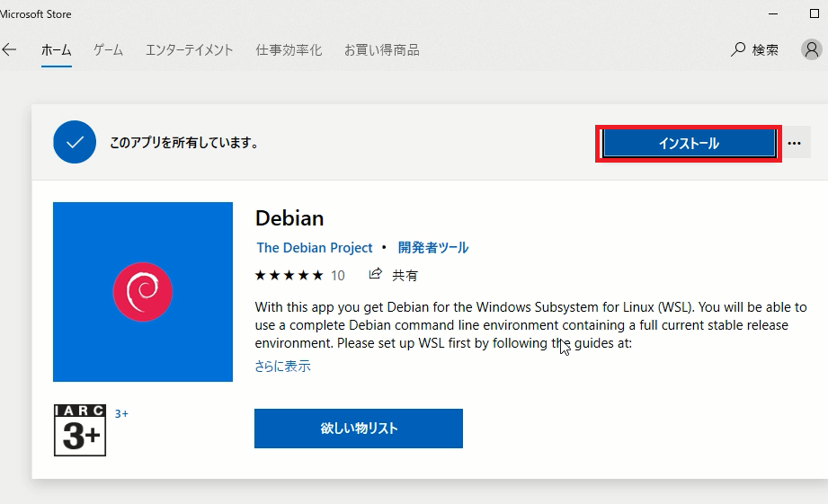
Task: Open the 開発者ツール category link
Action: point(433,248)
